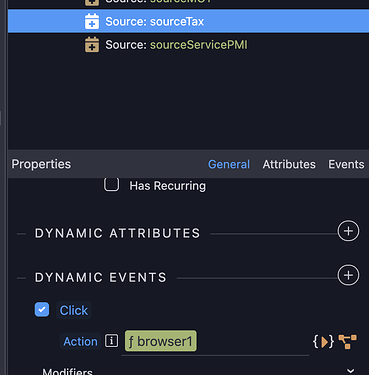This screenshot has width=369, height=375.
Task: Select the Source: sourceTax row
Action: 188,21
